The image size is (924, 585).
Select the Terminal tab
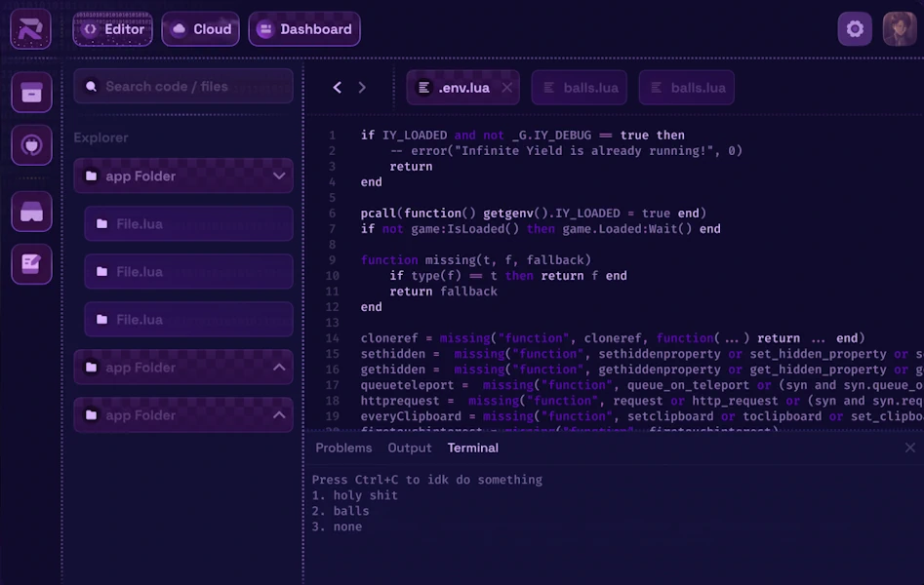[472, 448]
